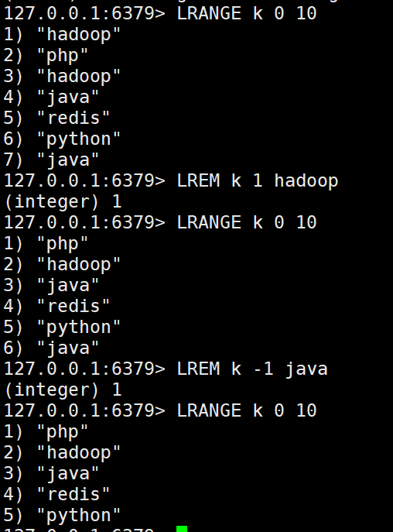The width and height of the screenshot is (393, 532).
Task: Select the "python" line just above the cursor
Action: (x=62, y=515)
